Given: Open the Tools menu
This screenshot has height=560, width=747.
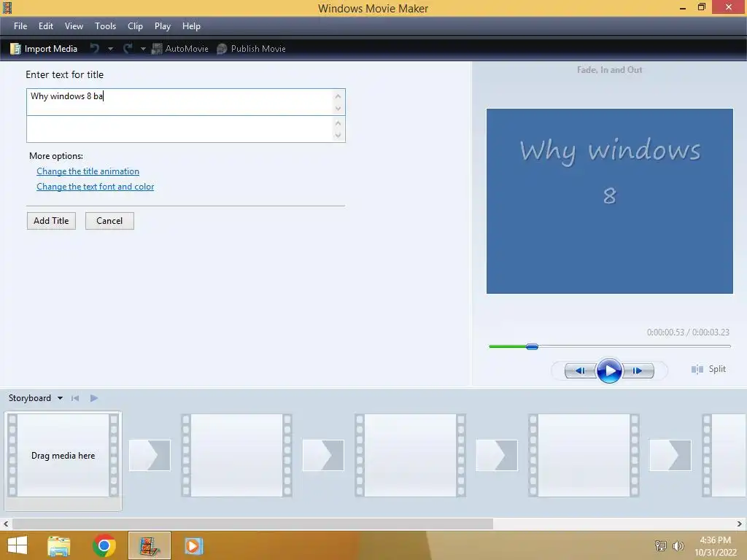Looking at the screenshot, I should coord(105,26).
